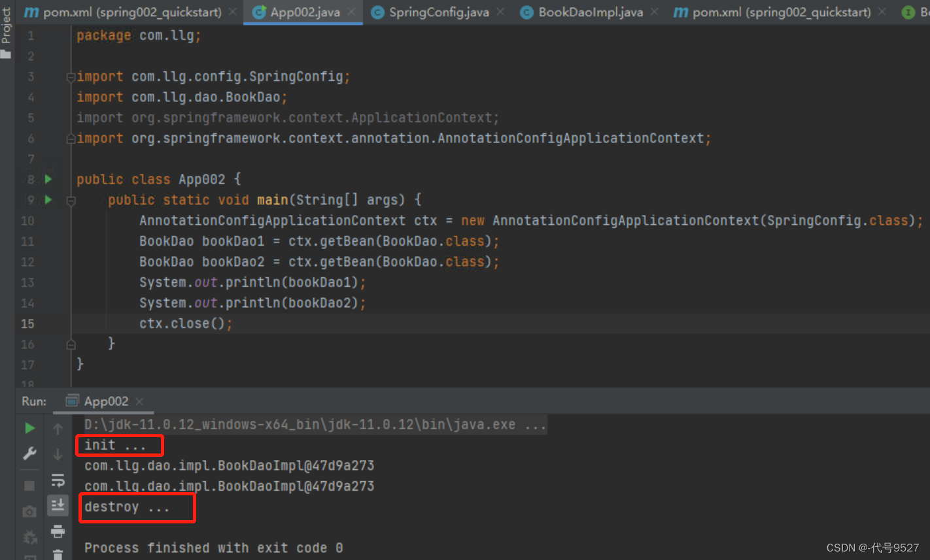Image resolution: width=930 pixels, height=560 pixels.
Task: Click class name App002 in line 8
Action: [202, 179]
